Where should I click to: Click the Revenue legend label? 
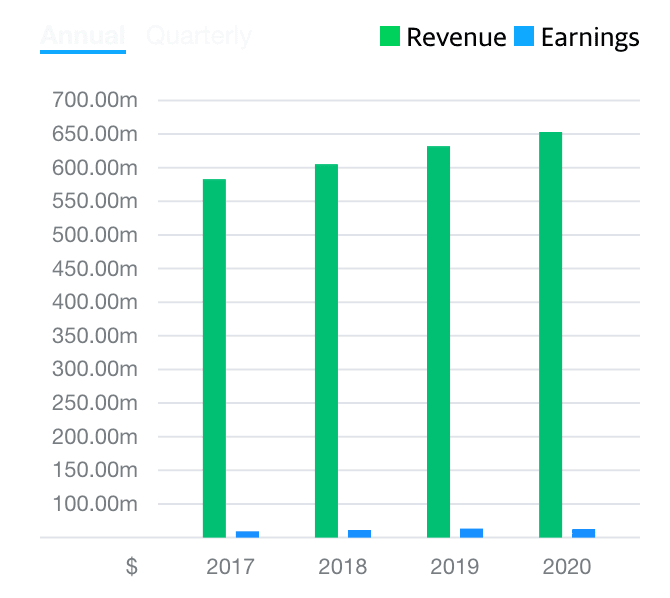pos(456,37)
